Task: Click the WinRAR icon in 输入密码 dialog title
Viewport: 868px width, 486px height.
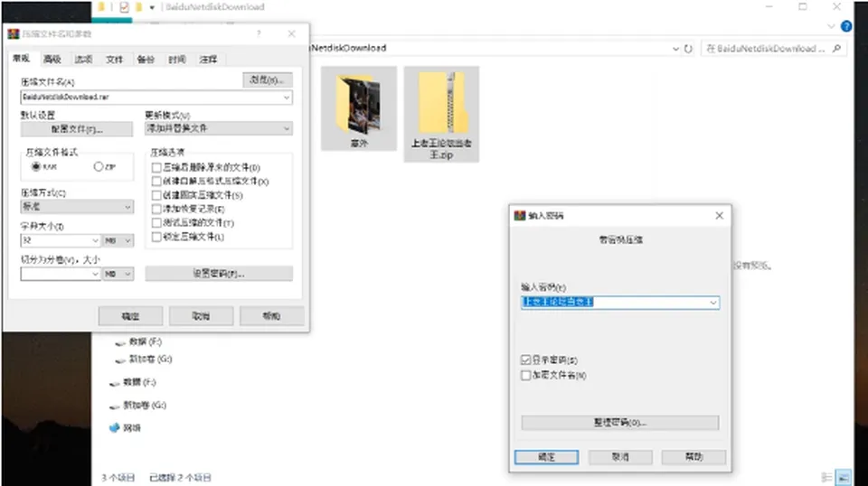Action: point(519,215)
